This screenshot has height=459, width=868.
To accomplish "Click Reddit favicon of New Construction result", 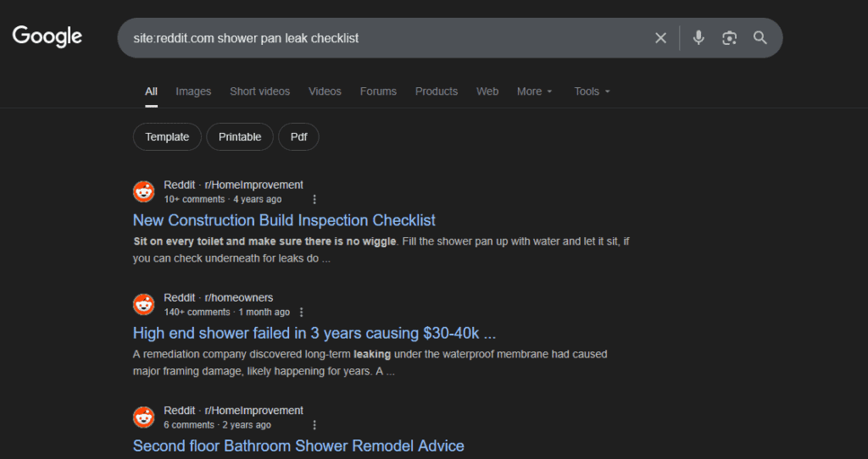I will (x=144, y=192).
